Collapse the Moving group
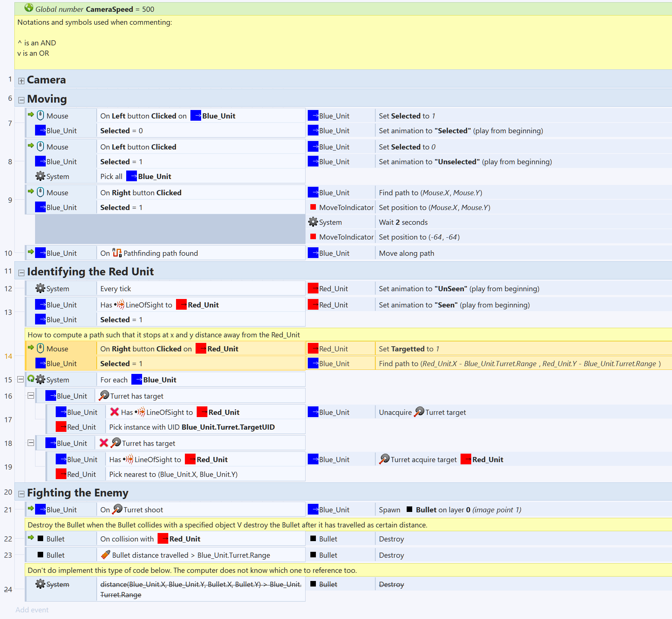 tap(21, 100)
